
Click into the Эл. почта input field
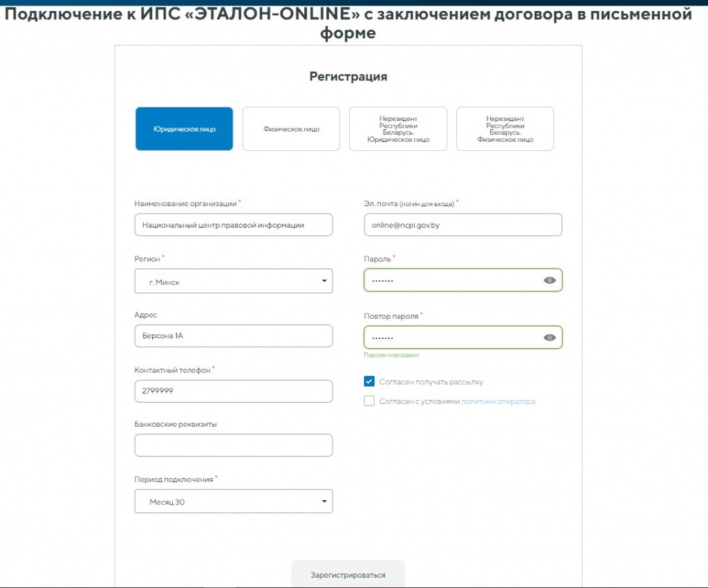pos(463,225)
